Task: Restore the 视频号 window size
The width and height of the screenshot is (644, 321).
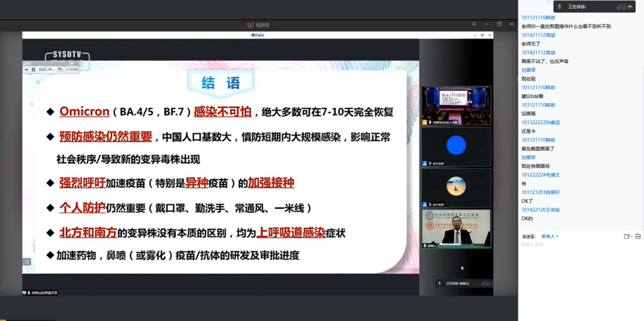Action: point(499,24)
